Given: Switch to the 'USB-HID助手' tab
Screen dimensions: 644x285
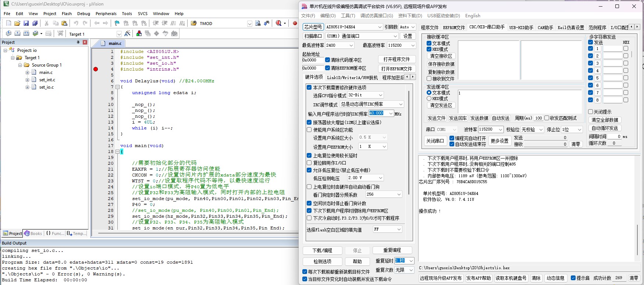Looking at the screenshot, I should pyautogui.click(x=521, y=28).
